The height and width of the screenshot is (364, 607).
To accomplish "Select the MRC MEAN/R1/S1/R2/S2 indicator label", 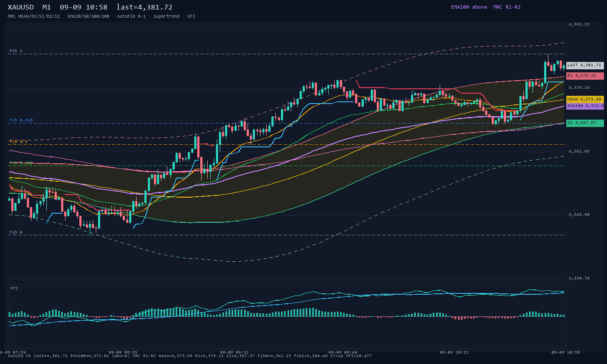I will click(34, 16).
